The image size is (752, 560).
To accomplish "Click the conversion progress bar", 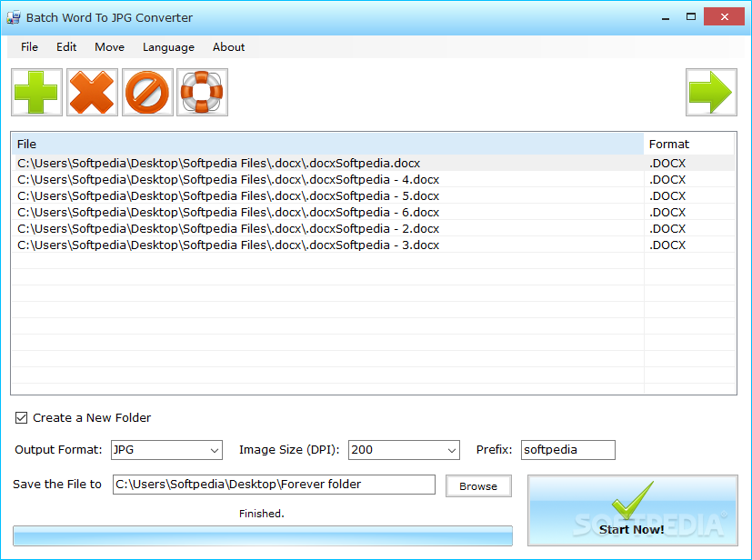I will [263, 535].
